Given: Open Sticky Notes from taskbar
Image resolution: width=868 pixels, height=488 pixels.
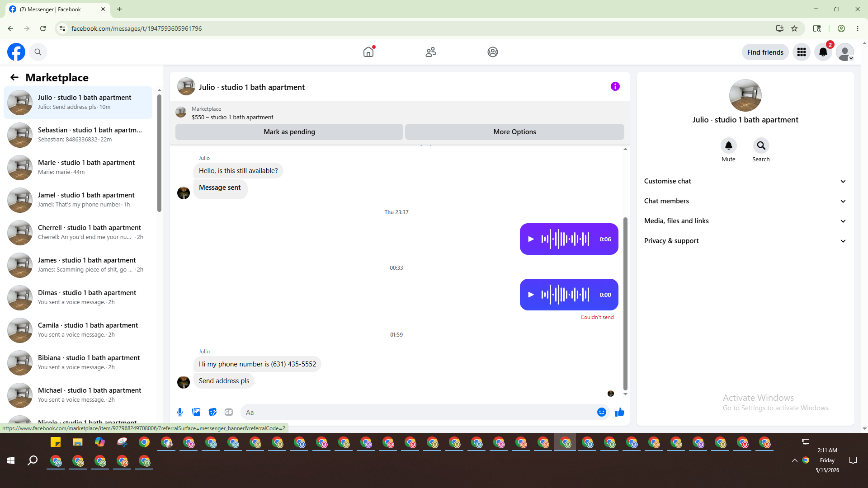Looking at the screenshot, I should (56, 442).
